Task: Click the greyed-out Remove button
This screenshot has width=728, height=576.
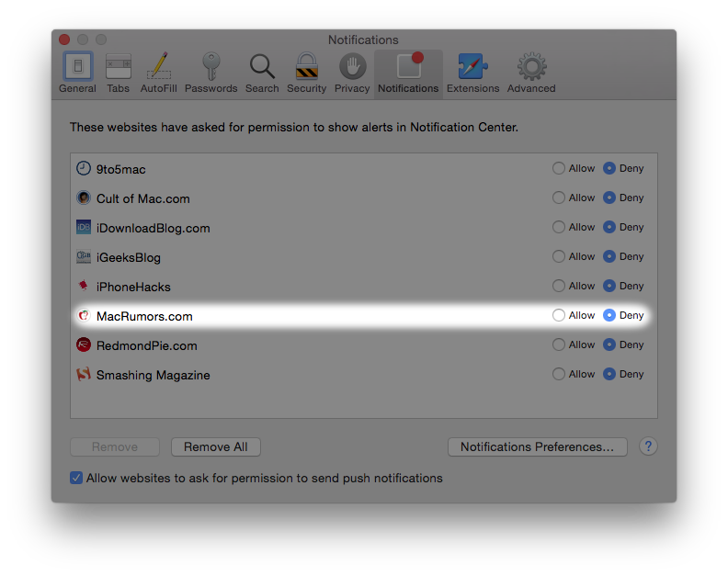Action: click(115, 446)
